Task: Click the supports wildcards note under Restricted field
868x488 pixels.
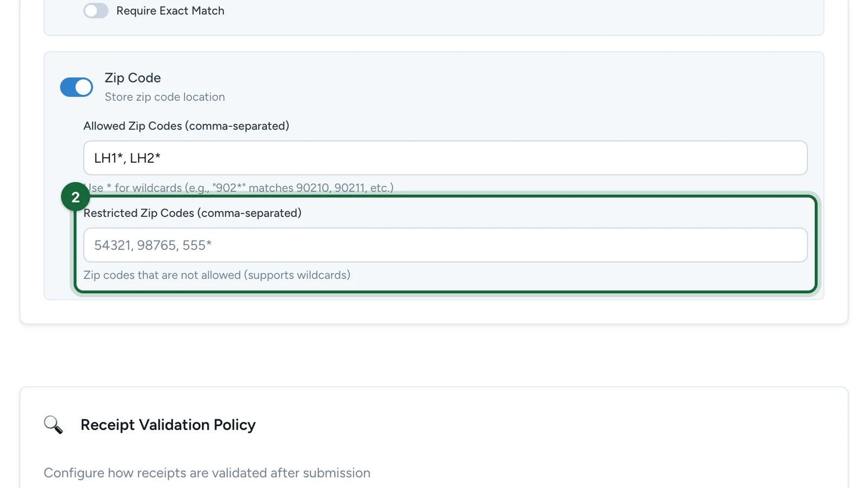Action: coord(297,275)
